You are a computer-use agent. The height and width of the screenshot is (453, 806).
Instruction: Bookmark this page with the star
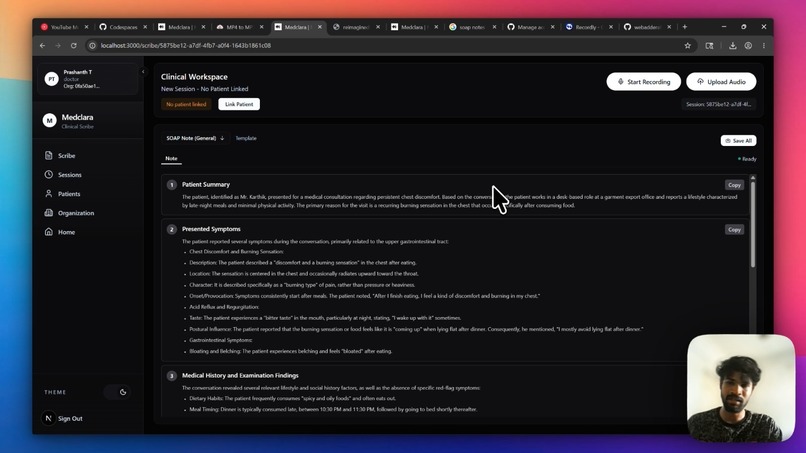tap(687, 46)
